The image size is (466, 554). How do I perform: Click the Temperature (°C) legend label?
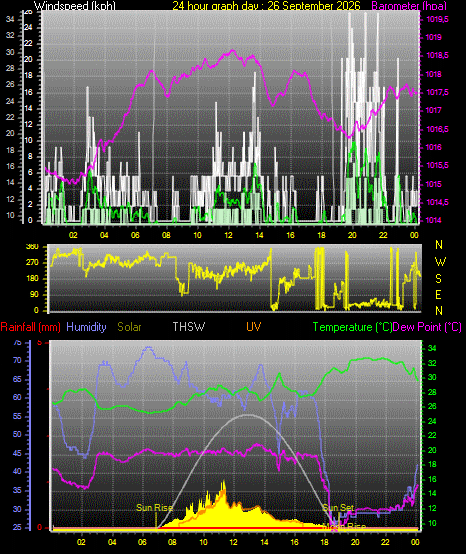[x=353, y=327]
